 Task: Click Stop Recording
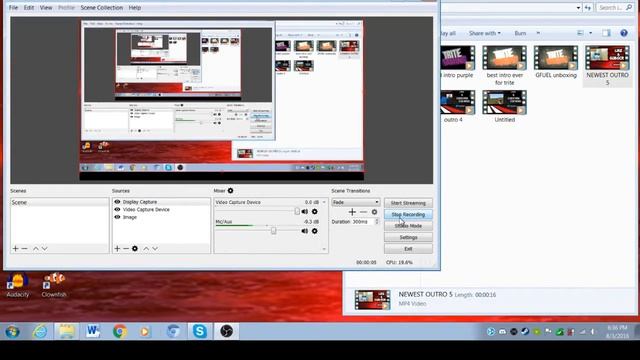[408, 214]
